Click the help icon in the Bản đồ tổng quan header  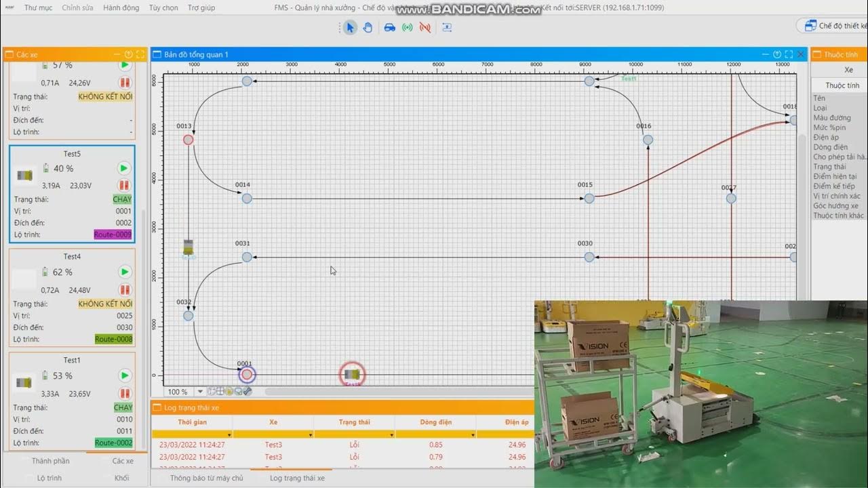776,54
